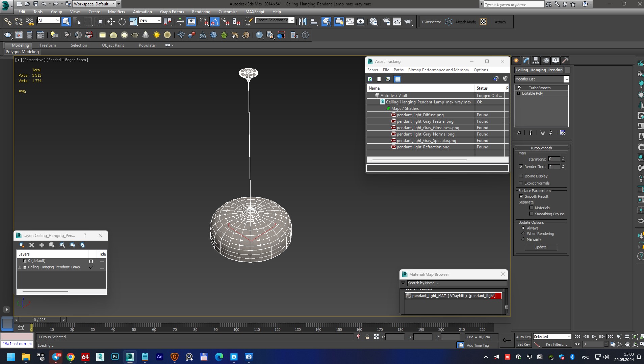Open reference coordinate View dropdown
This screenshot has width=644, height=364.
150,20
